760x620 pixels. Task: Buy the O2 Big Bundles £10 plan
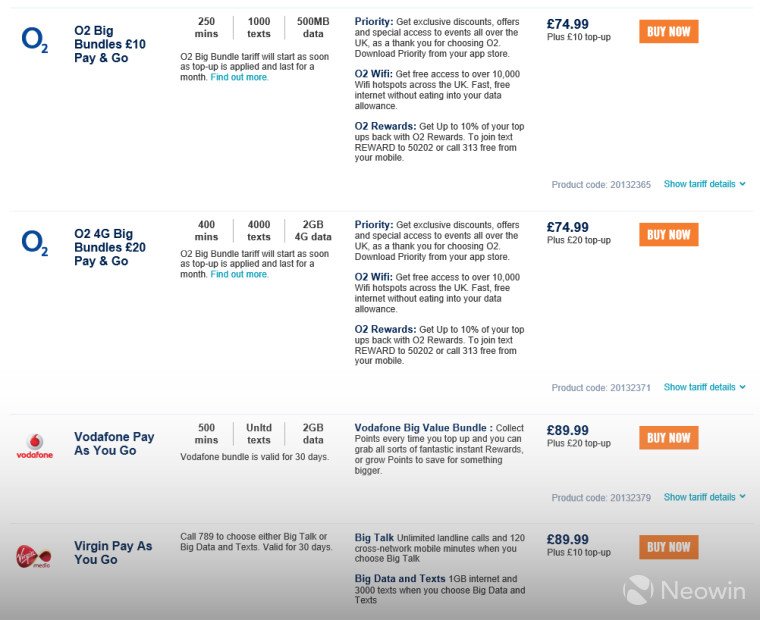668,32
